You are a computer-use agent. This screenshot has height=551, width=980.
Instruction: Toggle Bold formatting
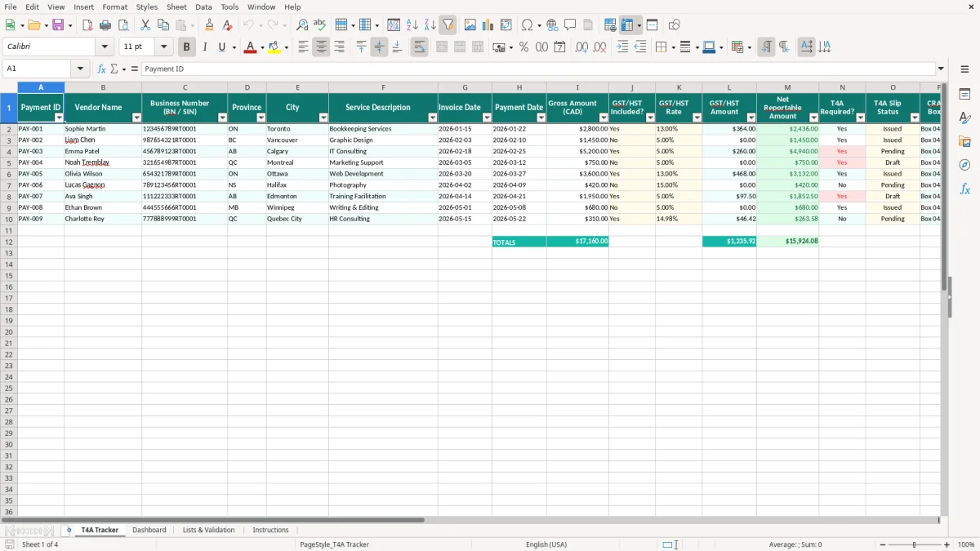(187, 47)
